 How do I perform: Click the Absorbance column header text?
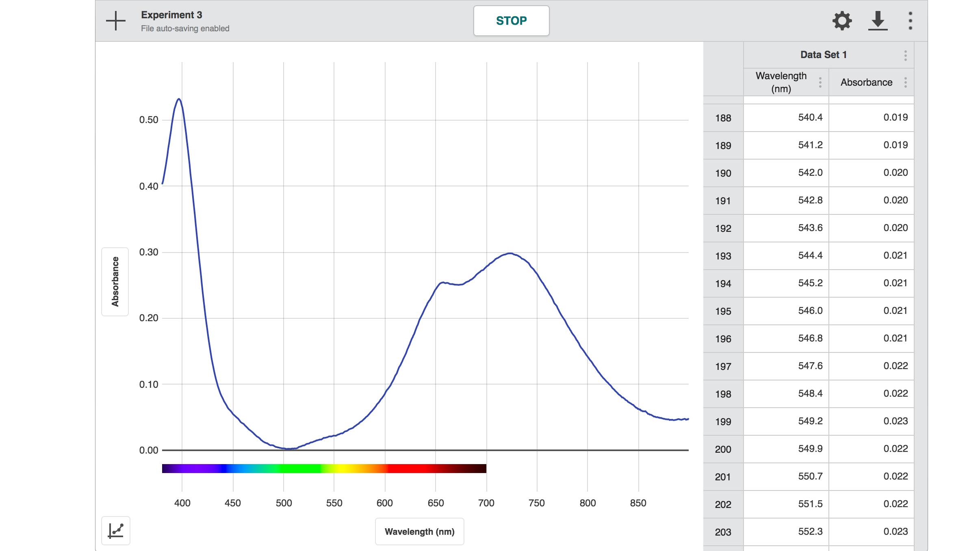(x=866, y=82)
